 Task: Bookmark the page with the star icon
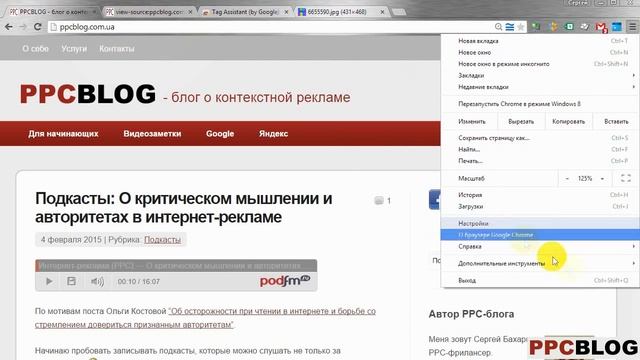[521, 27]
